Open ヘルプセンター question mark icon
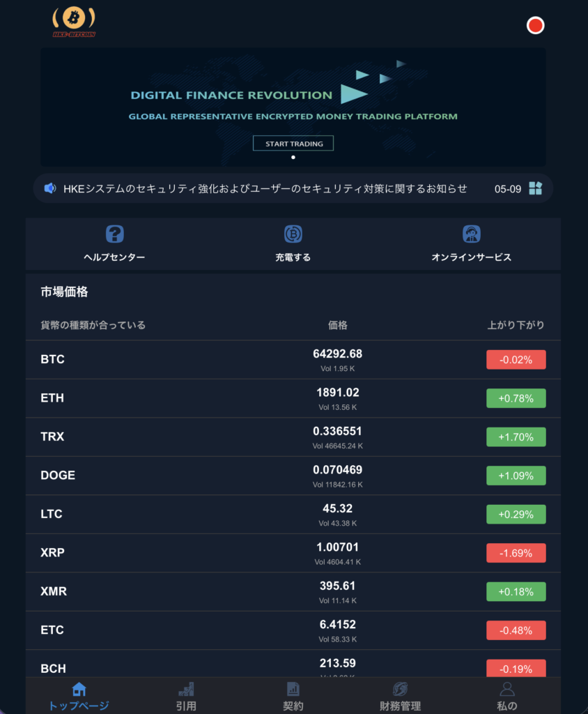The width and height of the screenshot is (588, 714). tap(115, 234)
